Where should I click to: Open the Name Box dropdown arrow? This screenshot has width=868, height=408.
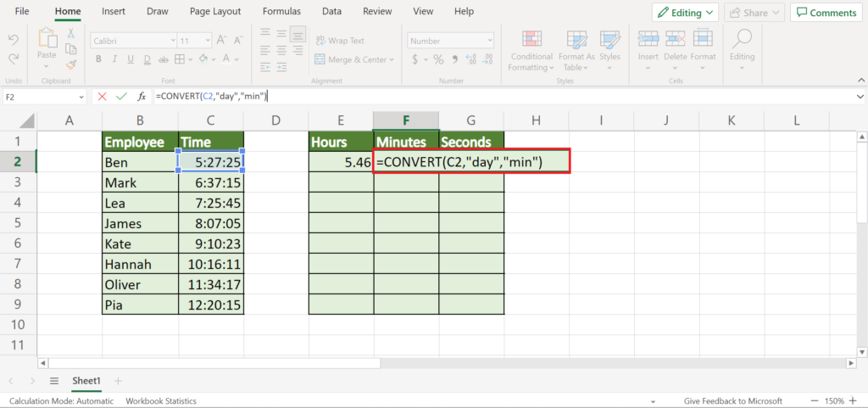81,97
